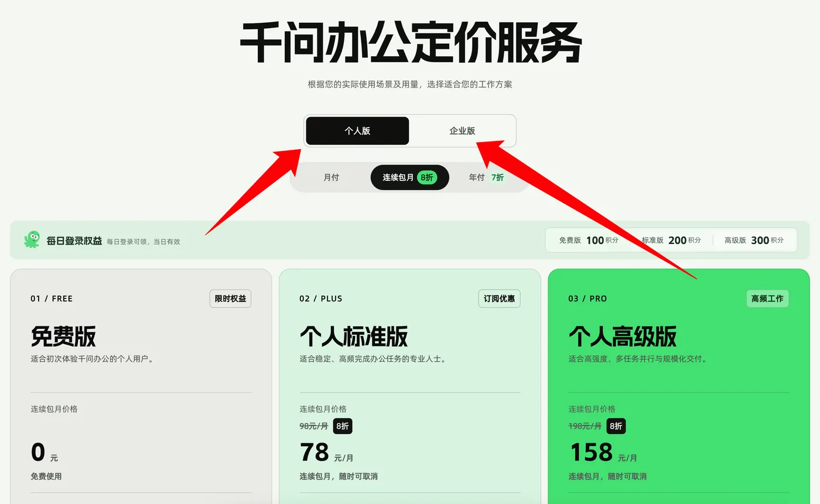Viewport: 820px width, 504px height.
Task: Click the 8折 tag beside 98元/月
Action: point(343,426)
